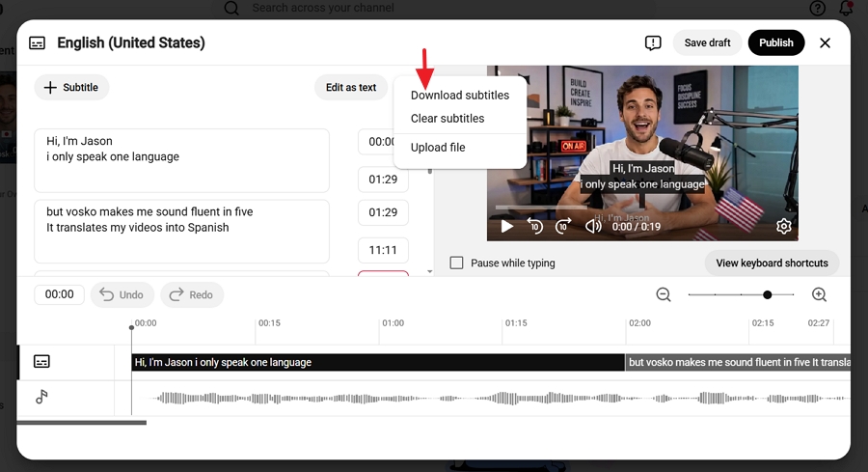Mute the video player volume

tap(593, 226)
